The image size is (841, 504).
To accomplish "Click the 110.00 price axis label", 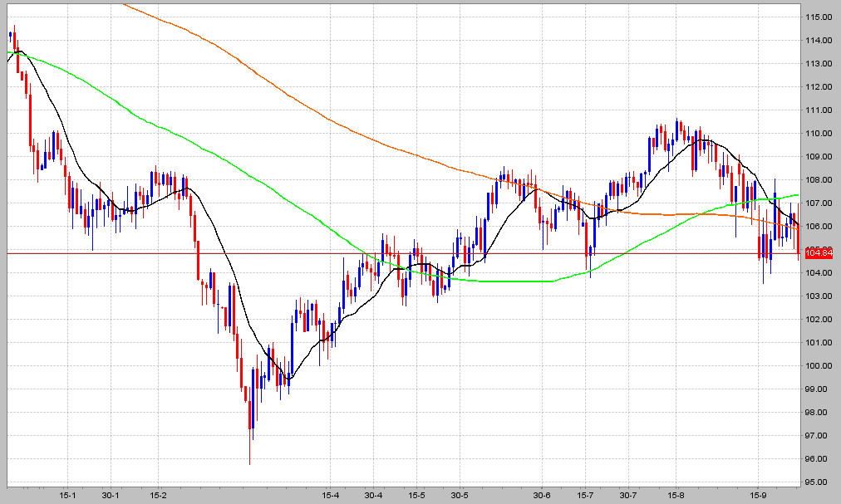I will 819,134.
